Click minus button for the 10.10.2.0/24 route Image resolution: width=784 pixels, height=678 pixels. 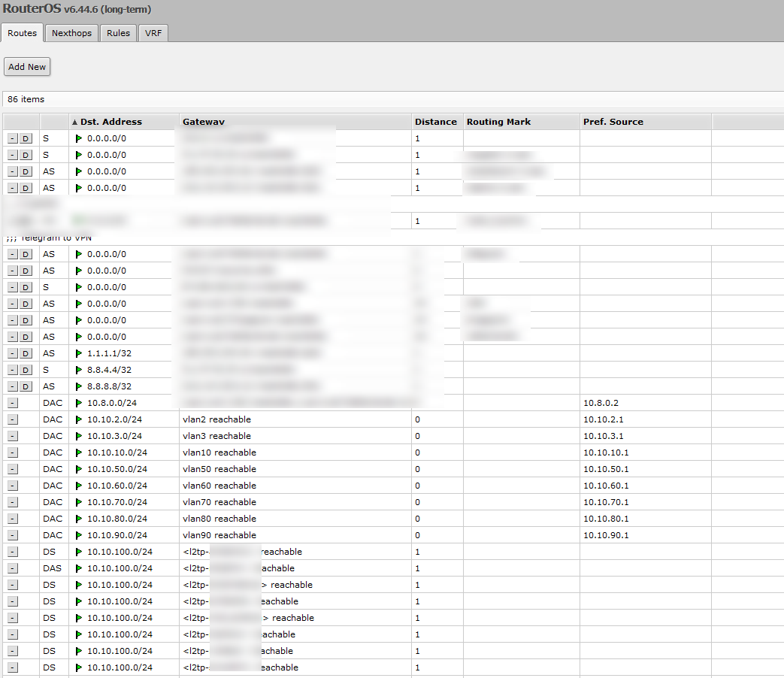[13, 419]
